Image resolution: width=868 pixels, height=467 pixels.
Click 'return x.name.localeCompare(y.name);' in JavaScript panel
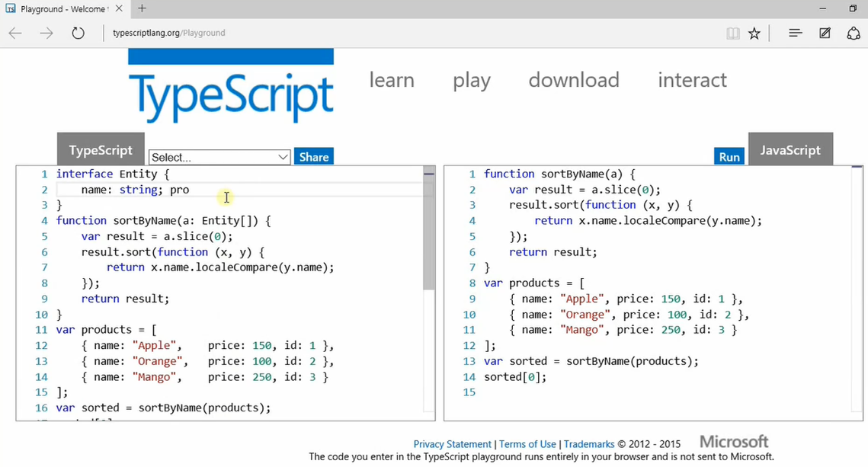tap(649, 221)
